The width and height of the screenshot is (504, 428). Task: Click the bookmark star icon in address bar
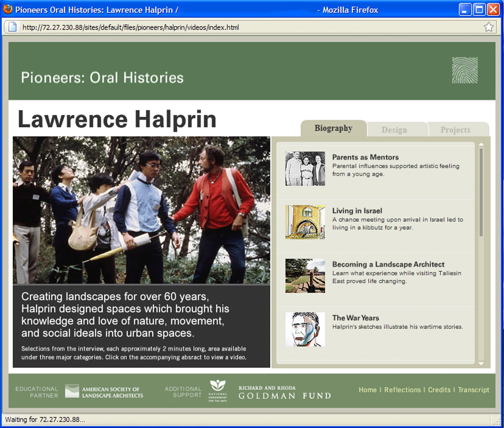[x=489, y=27]
